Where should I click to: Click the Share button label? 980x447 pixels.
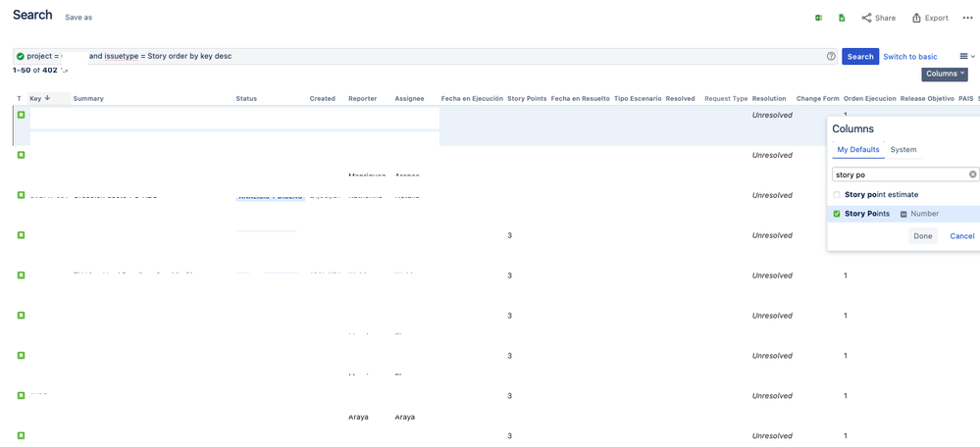point(885,18)
